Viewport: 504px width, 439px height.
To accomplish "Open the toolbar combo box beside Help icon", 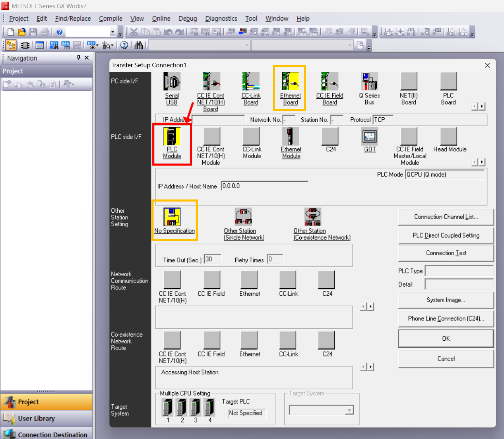I will (113, 32).
